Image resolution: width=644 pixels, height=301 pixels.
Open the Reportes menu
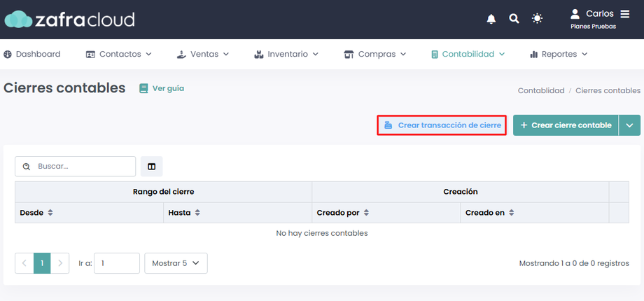coord(559,54)
